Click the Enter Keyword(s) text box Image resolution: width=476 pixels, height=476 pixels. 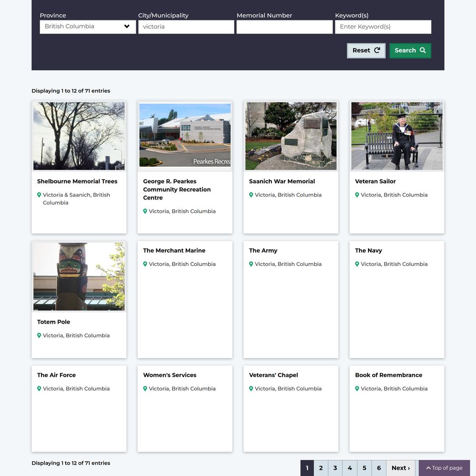pyautogui.click(x=383, y=27)
